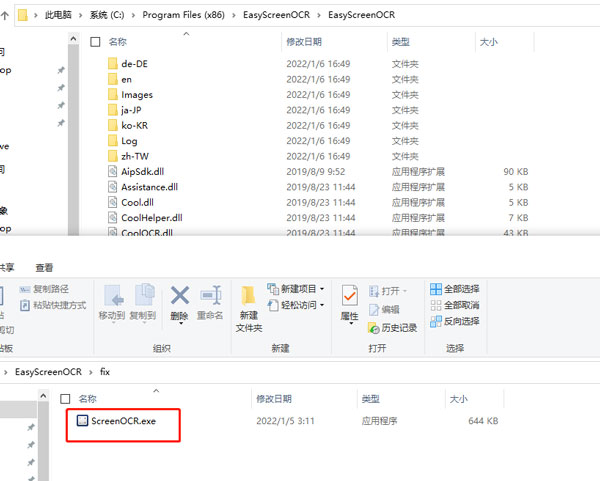600x481 pixels.
Task: Click Copy path (复制路径)
Action: pyautogui.click(x=44, y=289)
